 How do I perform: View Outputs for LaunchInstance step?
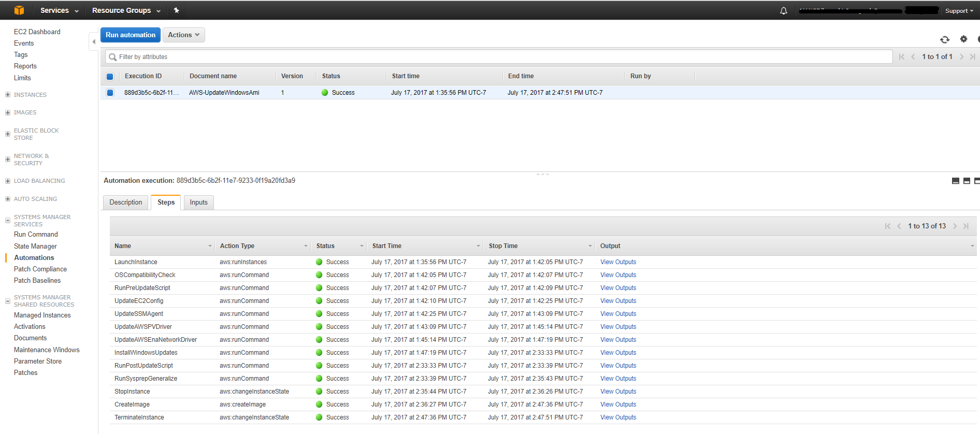click(x=618, y=262)
